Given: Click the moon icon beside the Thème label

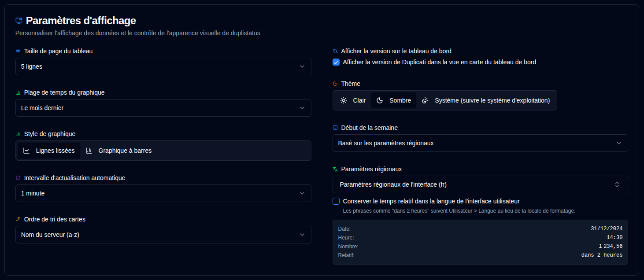Looking at the screenshot, I should point(335,84).
